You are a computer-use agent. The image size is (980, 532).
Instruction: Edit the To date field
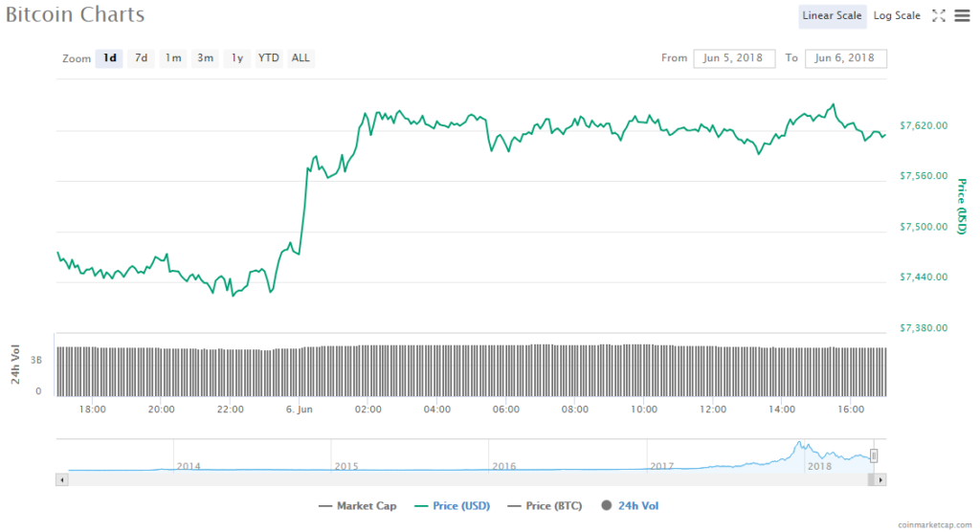(x=845, y=58)
